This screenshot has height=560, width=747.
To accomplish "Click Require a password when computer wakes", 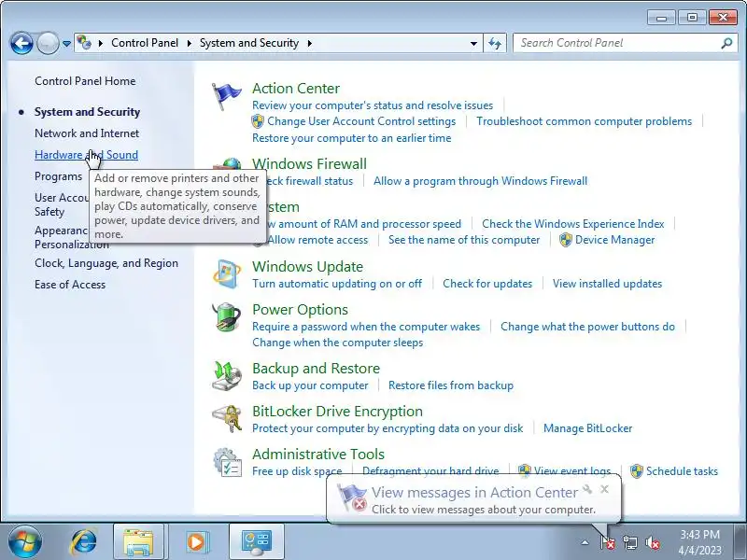I will 366,326.
